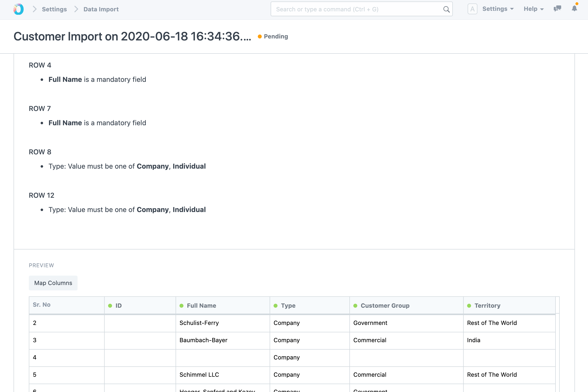Click the ID column header
The height and width of the screenshot is (392, 588).
pyautogui.click(x=140, y=305)
